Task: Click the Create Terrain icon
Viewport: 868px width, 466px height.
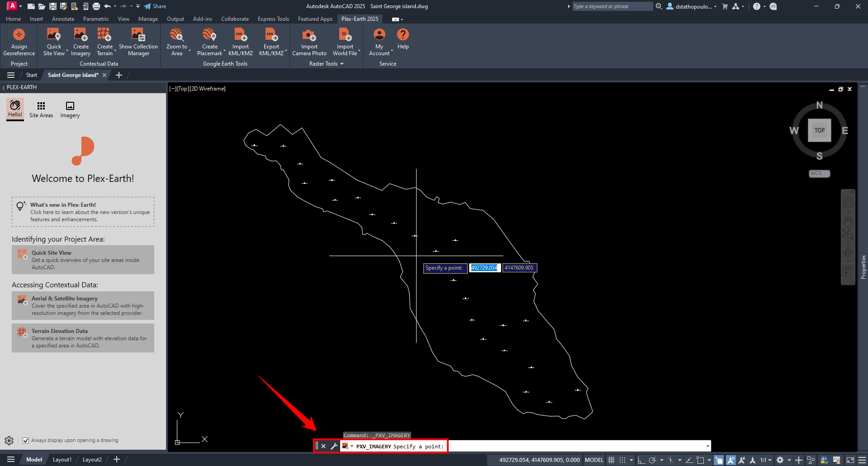Action: coord(104,35)
